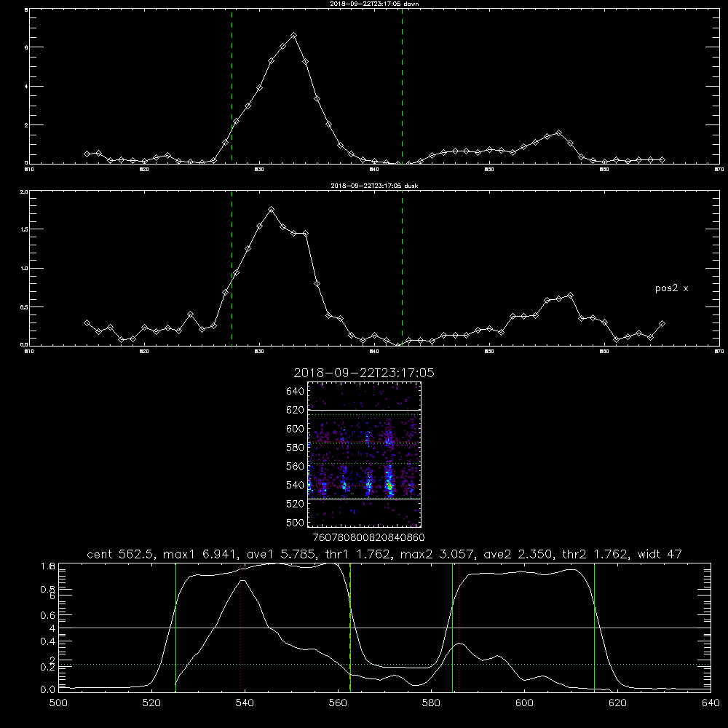This screenshot has height=728, width=728.
Task: Click the dawn curve's secondary peak point near 856
Action: [x=558, y=132]
